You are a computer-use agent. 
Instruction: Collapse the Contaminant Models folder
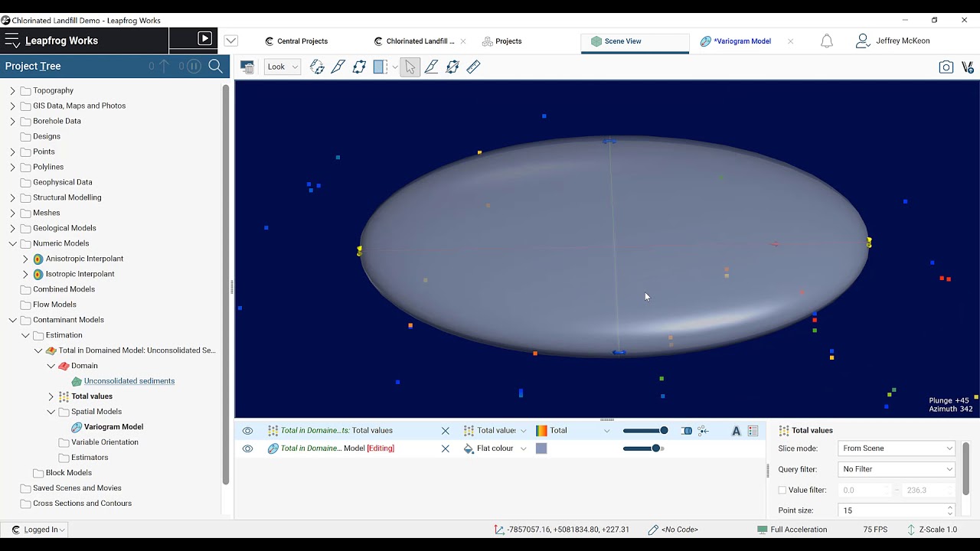point(12,320)
